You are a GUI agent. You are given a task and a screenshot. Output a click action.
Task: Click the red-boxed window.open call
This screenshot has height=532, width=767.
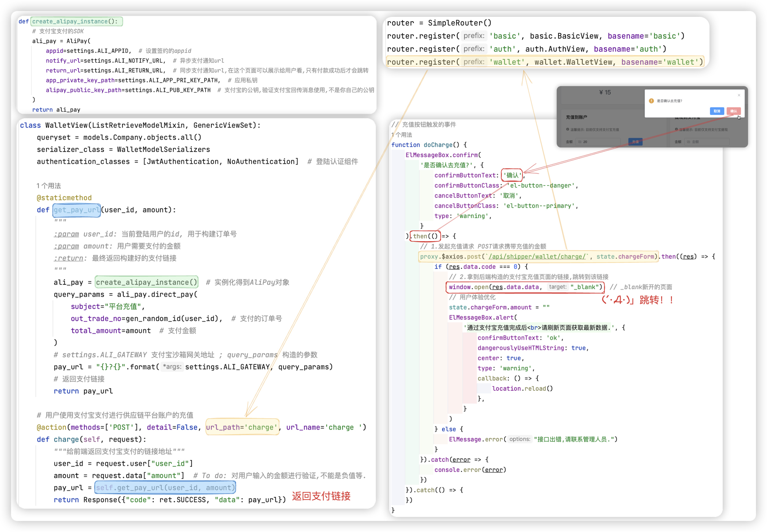(x=525, y=287)
